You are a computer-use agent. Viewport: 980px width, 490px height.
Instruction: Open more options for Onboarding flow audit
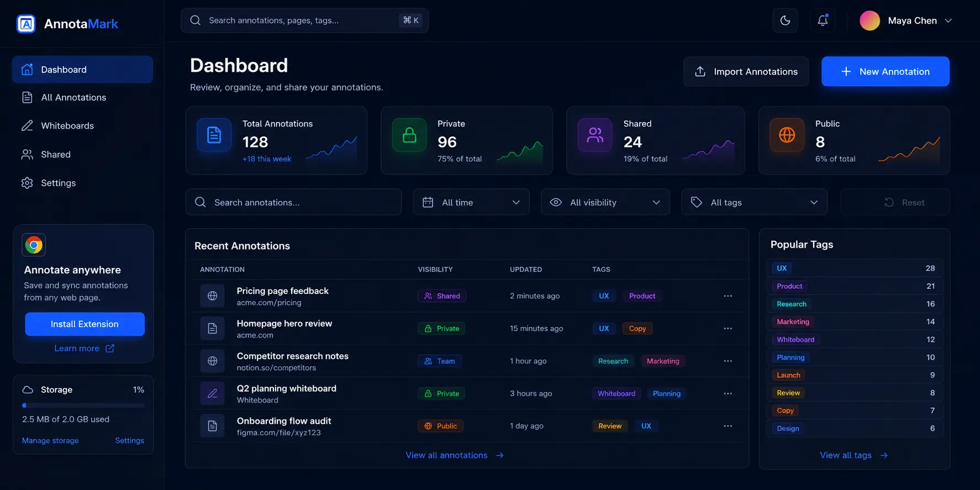click(x=728, y=426)
